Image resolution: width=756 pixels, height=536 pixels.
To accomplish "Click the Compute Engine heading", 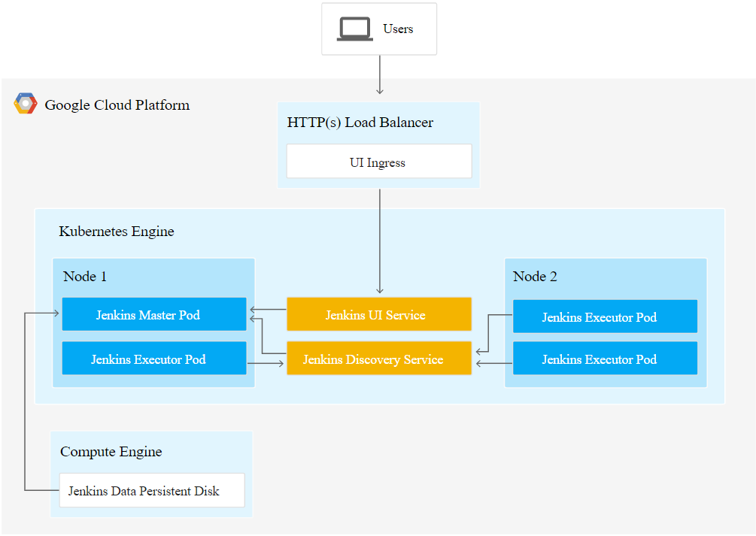I will click(x=111, y=452).
